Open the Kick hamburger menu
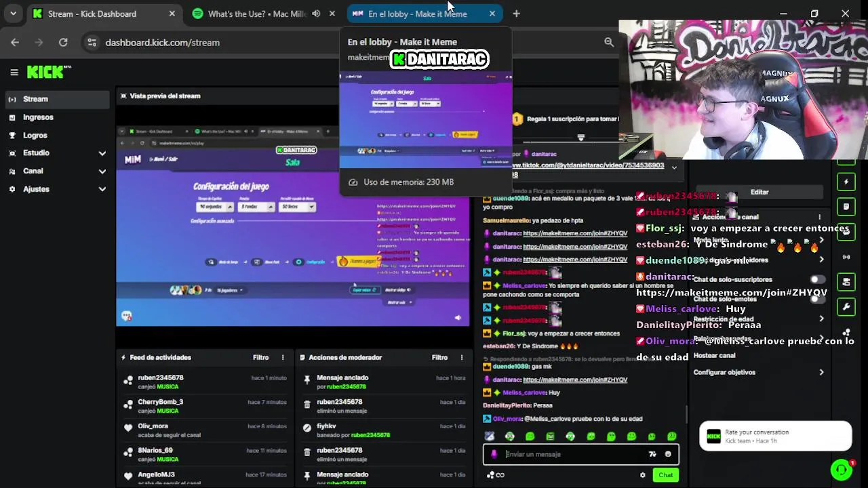Viewport: 868px width, 488px height. [x=14, y=72]
